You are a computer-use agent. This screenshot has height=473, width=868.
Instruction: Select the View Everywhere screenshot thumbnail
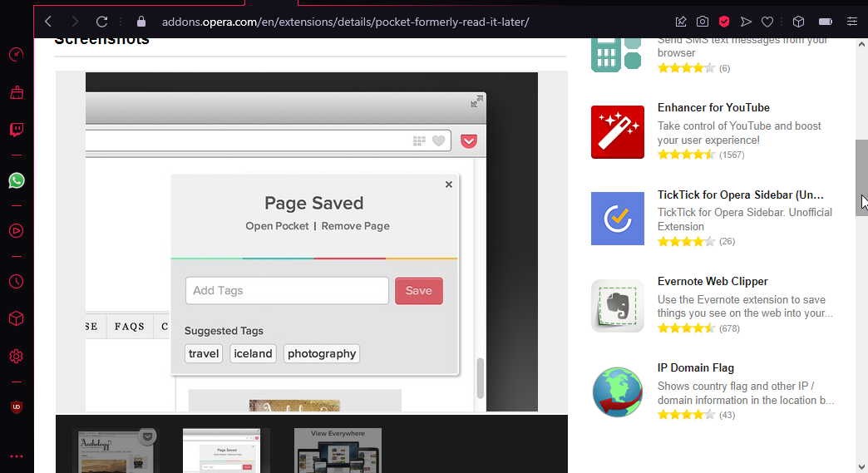[338, 451]
